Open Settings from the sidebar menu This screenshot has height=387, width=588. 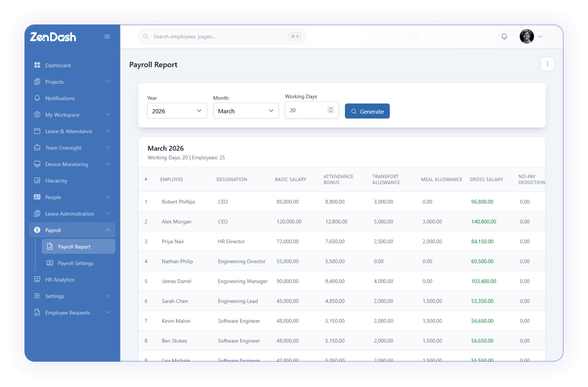pos(55,296)
